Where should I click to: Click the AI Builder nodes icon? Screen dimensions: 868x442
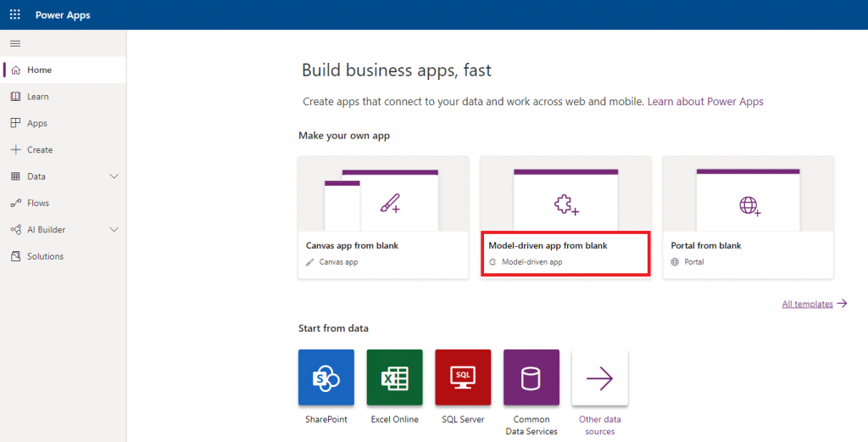point(15,229)
